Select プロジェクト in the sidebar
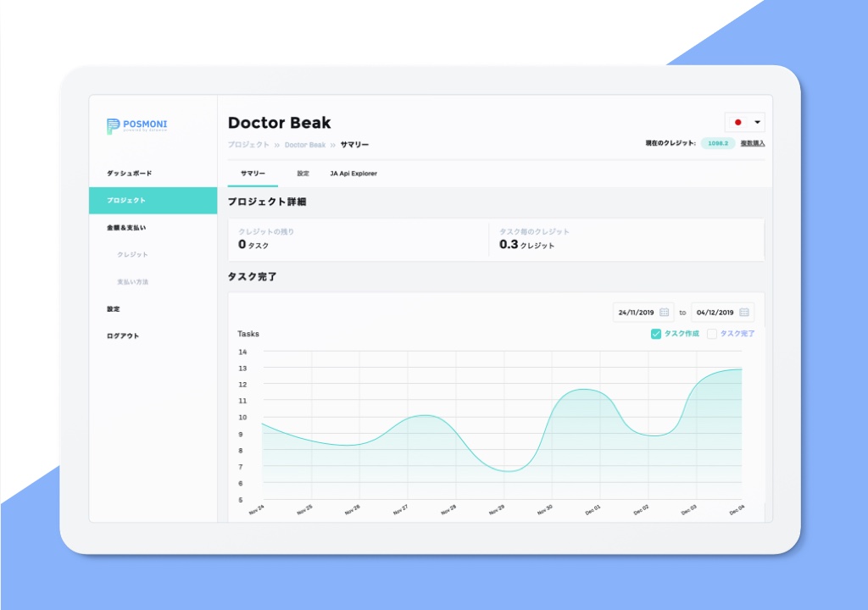The height and width of the screenshot is (610, 868). pyautogui.click(x=126, y=201)
